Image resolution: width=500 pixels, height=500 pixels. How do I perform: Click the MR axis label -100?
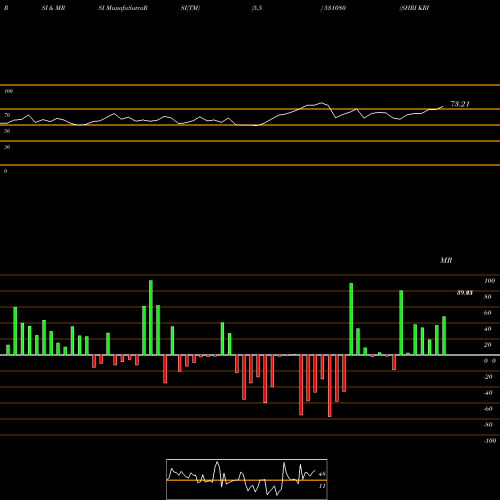[490, 441]
